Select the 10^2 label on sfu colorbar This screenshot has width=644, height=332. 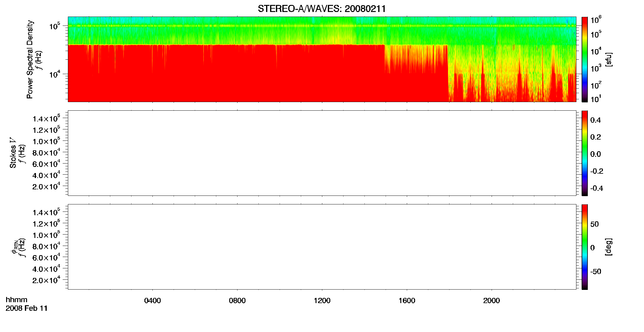596,85
